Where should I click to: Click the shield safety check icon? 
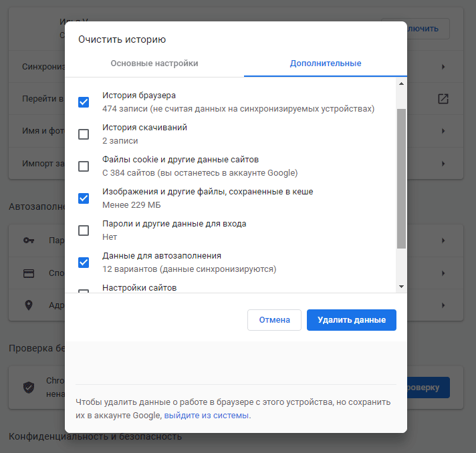pos(29,387)
